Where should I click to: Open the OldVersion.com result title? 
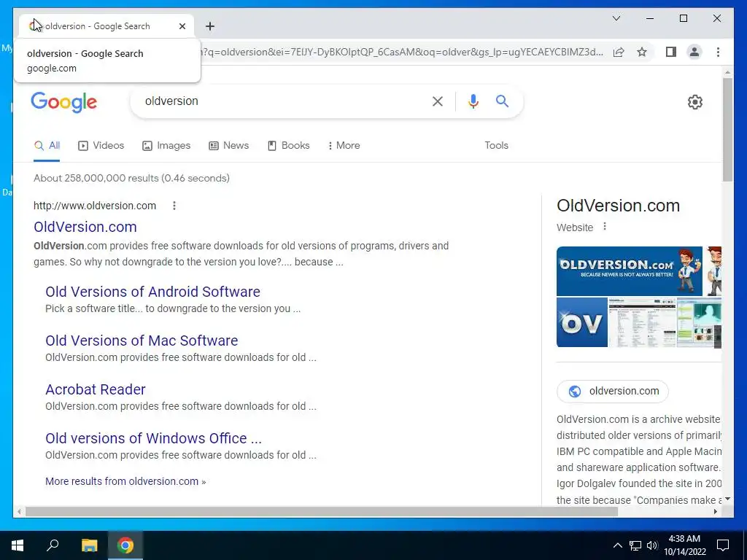tap(85, 227)
